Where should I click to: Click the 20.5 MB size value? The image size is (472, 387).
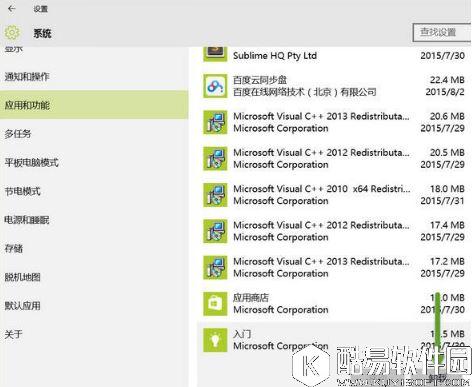tap(447, 153)
